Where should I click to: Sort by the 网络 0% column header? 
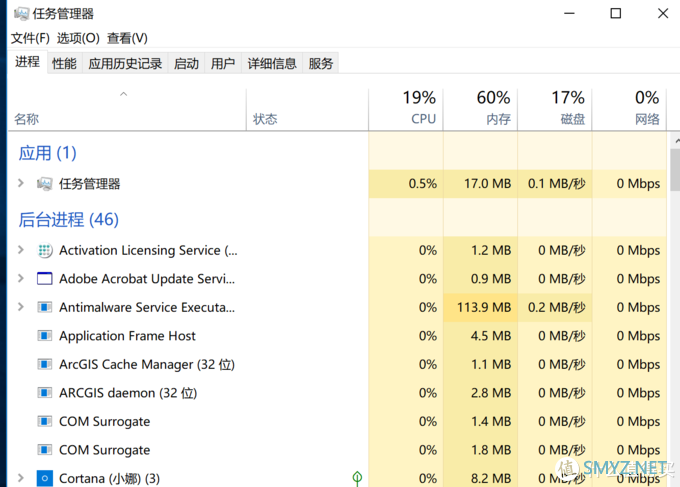click(x=629, y=110)
